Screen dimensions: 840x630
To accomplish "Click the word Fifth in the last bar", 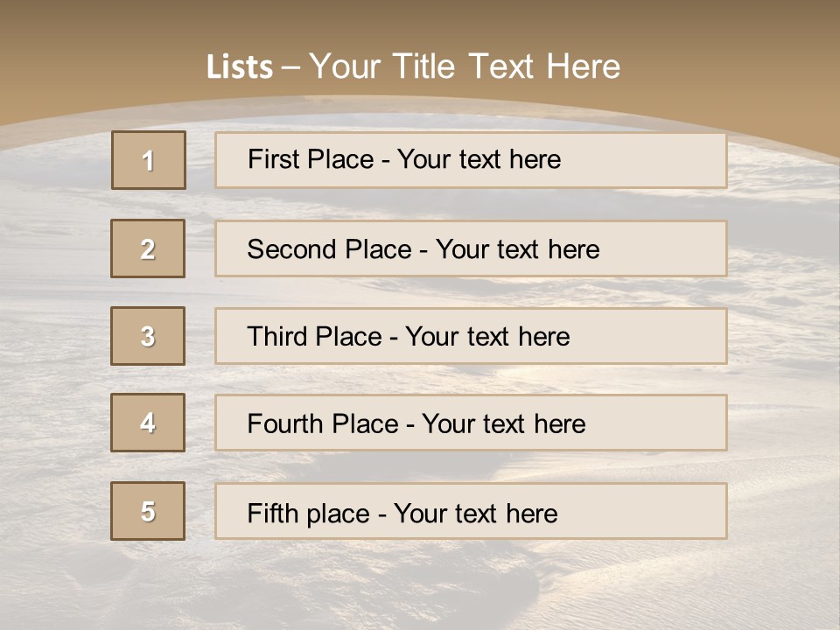I will point(273,513).
